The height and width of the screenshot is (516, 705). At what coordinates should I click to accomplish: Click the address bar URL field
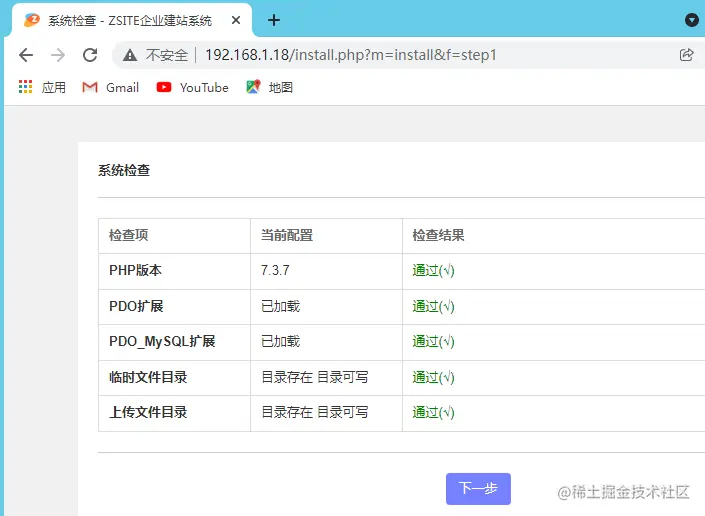click(x=351, y=55)
